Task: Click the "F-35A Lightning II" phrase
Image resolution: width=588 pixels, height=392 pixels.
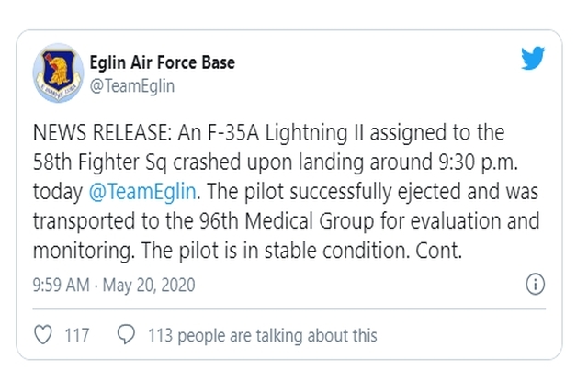Action: pos(286,133)
